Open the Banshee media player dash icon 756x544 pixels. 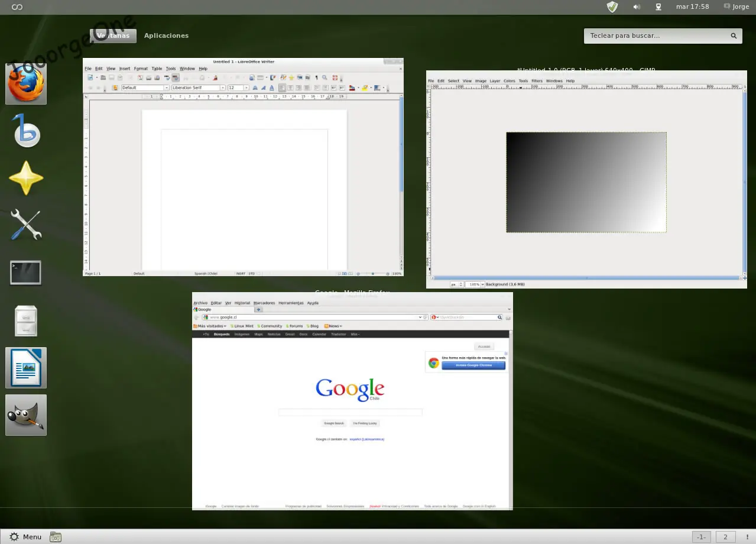(x=26, y=130)
